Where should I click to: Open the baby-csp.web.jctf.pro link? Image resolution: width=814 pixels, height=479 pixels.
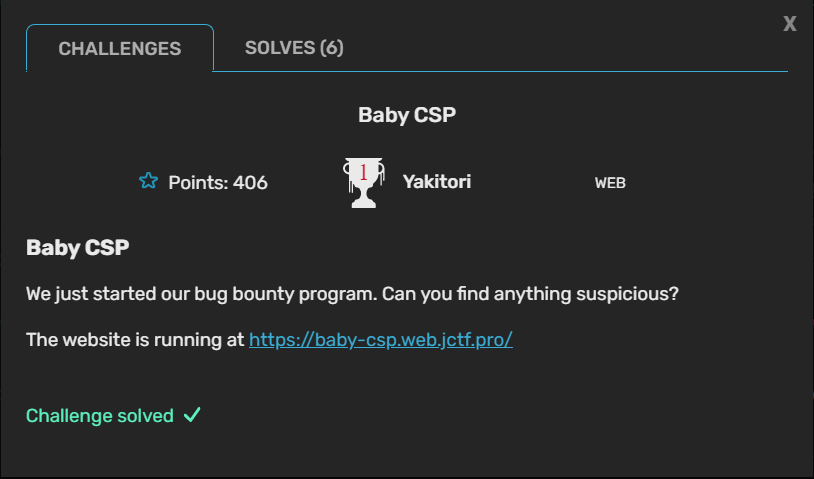click(380, 339)
